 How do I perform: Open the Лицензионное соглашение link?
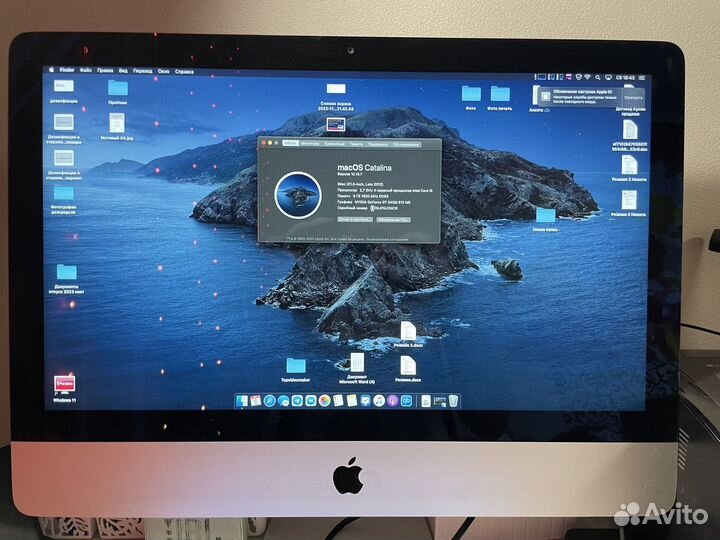point(387,239)
